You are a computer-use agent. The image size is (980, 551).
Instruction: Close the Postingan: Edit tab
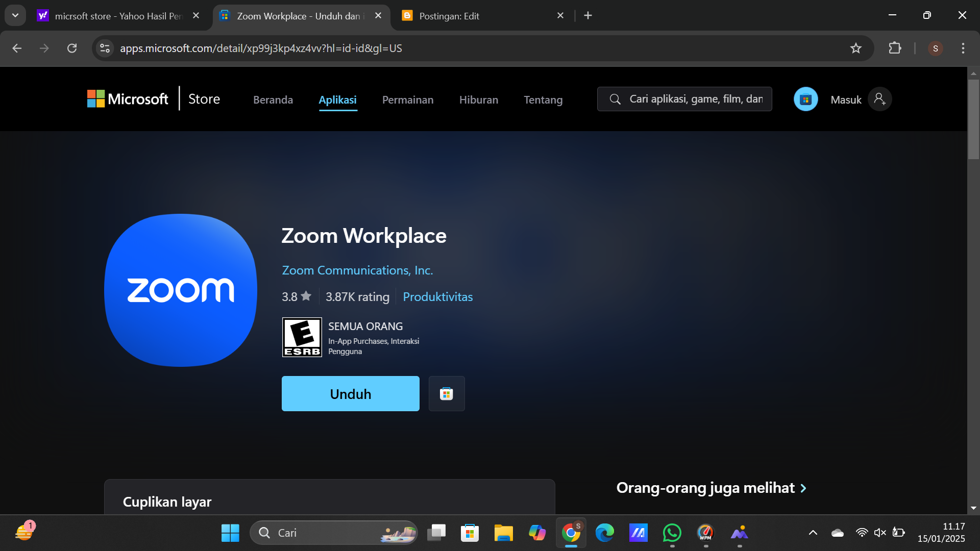pyautogui.click(x=560, y=16)
